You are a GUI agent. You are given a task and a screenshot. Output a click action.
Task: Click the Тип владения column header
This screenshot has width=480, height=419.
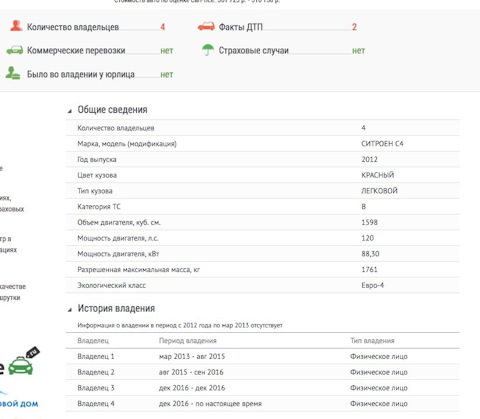pyautogui.click(x=372, y=341)
